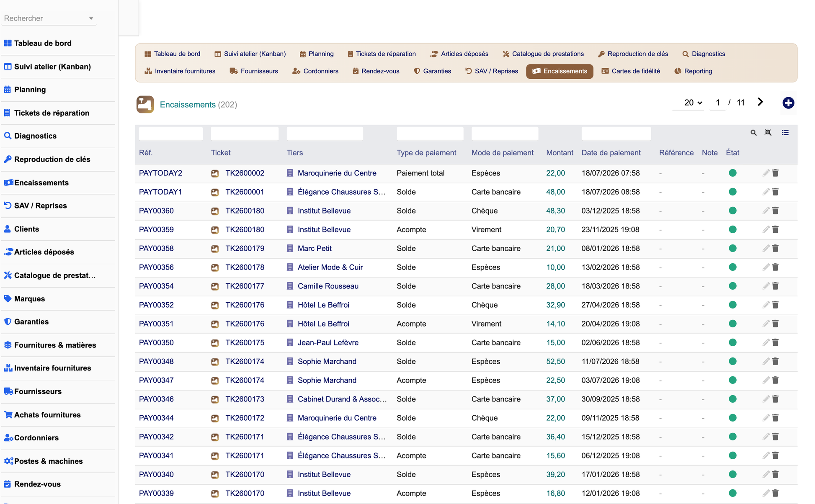Delete payment PAYTODAY1 with the trash icon
Screen dimensions: 815x504
[x=775, y=192]
